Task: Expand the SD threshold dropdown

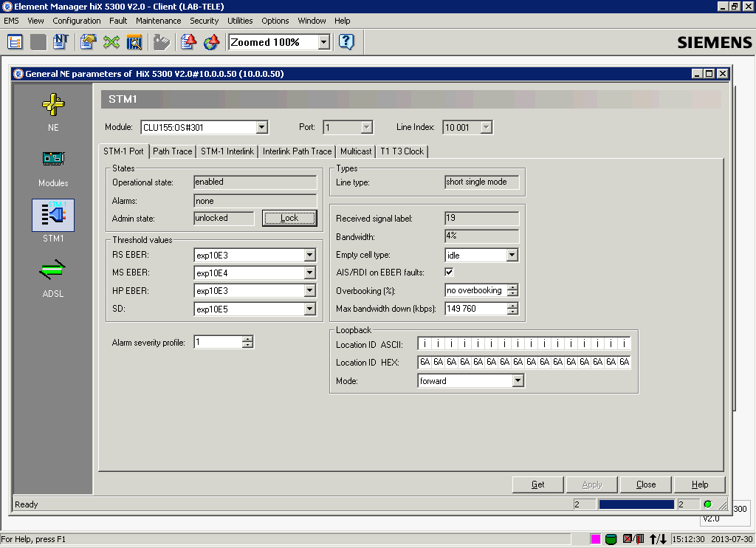Action: pos(310,309)
